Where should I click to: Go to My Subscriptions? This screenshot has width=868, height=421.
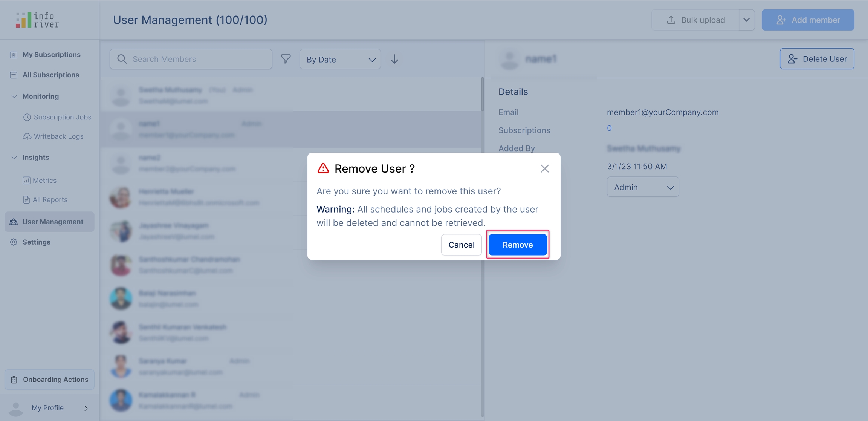click(x=51, y=55)
